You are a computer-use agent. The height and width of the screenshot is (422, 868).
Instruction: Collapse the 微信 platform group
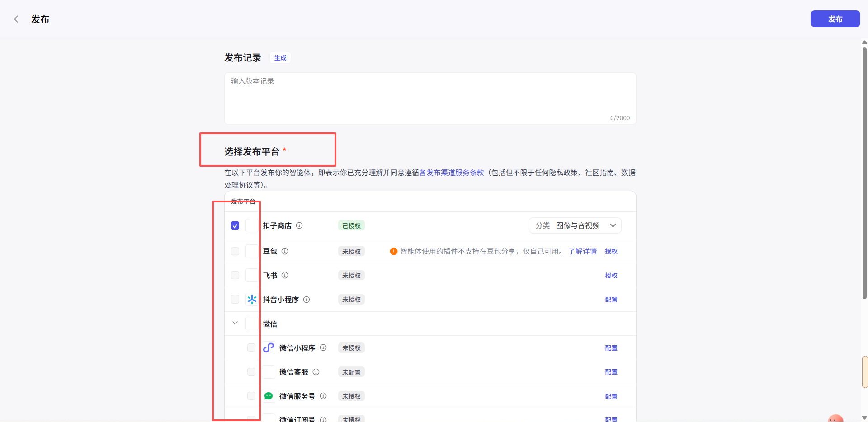tap(235, 323)
